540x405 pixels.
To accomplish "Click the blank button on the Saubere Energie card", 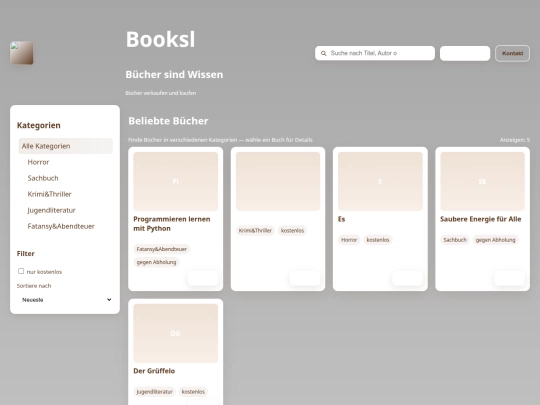I will pyautogui.click(x=510, y=278).
